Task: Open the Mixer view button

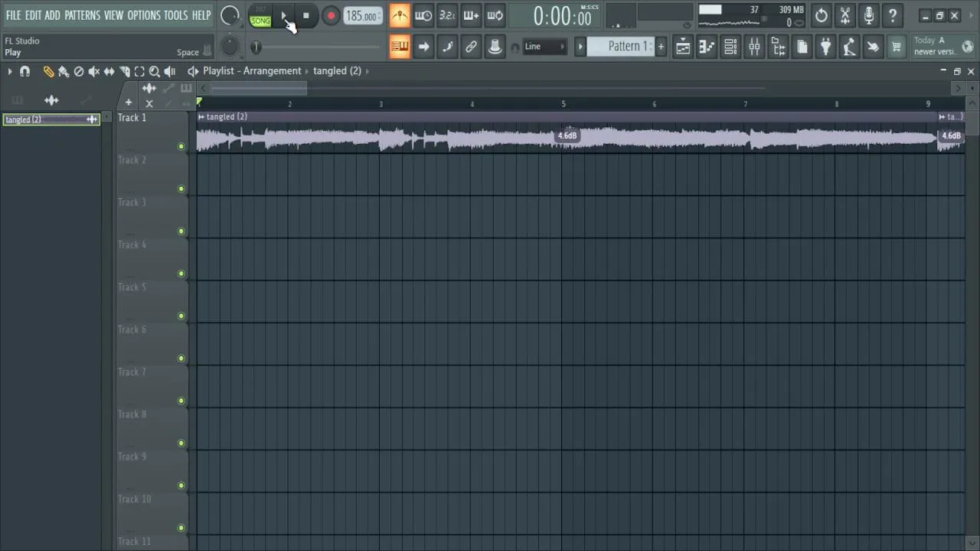Action: point(754,47)
